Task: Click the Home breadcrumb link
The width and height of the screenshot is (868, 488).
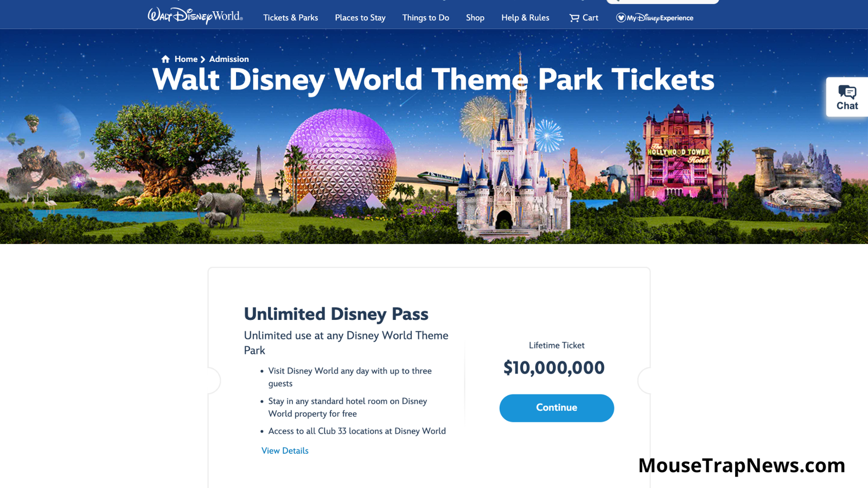Action: (186, 59)
